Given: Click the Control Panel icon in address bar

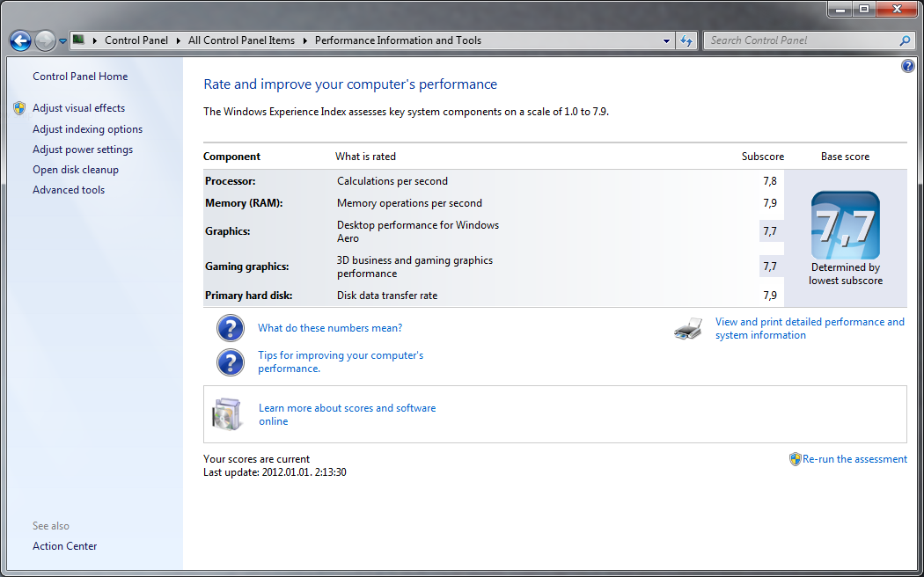Looking at the screenshot, I should point(78,40).
